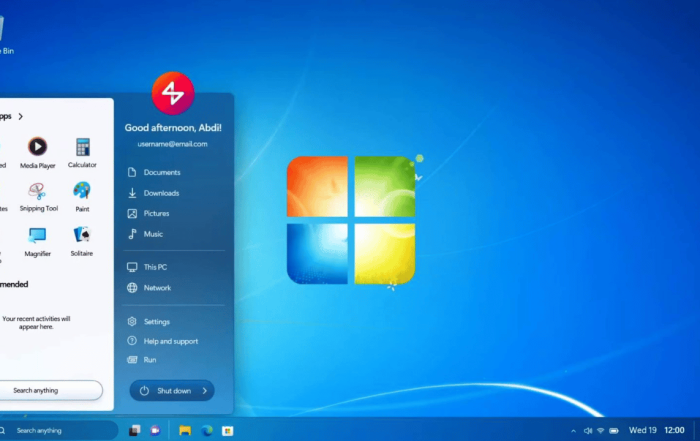Launch Microsoft Edge from the taskbar
Image resolution: width=700 pixels, height=441 pixels.
coord(207,430)
